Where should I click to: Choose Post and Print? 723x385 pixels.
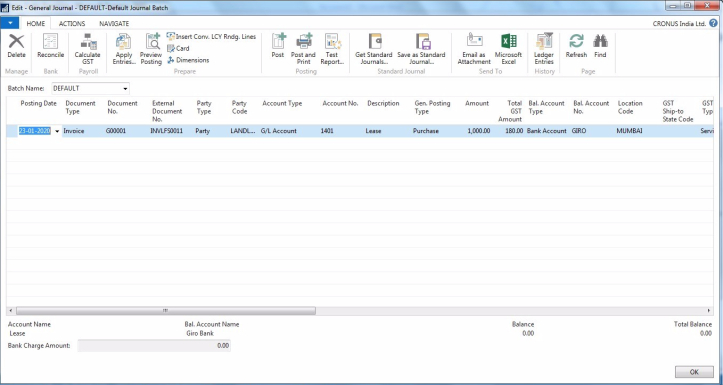303,49
